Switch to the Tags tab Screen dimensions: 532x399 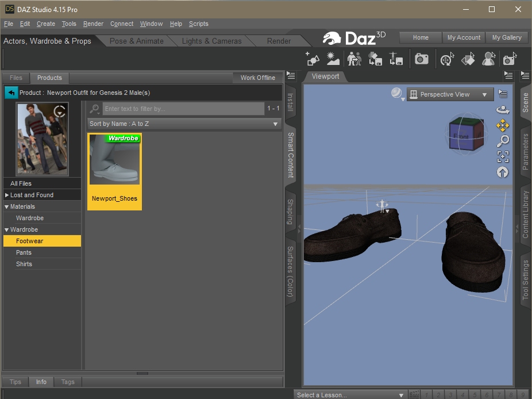point(68,382)
